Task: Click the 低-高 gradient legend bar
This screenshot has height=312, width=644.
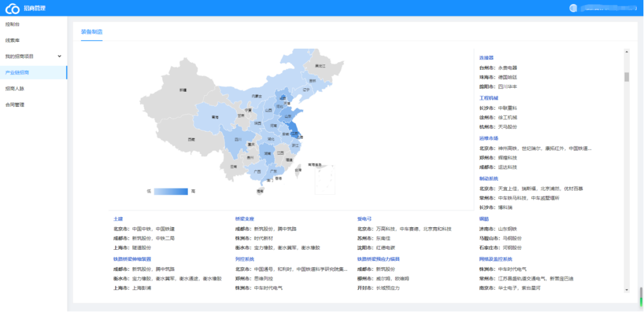Action: [x=171, y=191]
